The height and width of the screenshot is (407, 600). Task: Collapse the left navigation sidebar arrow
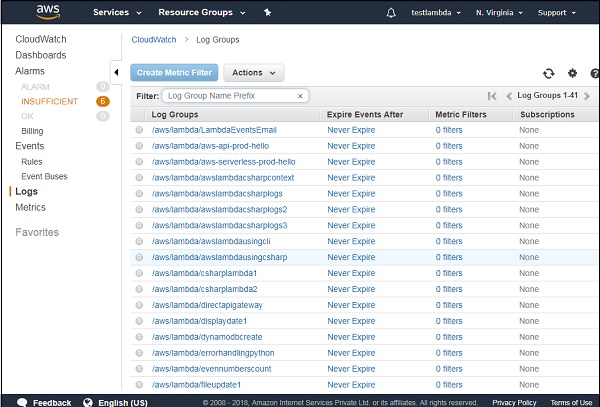pos(116,72)
